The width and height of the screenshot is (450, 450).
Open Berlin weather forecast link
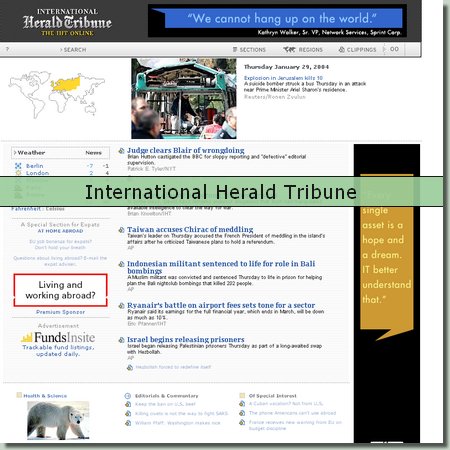35,166
